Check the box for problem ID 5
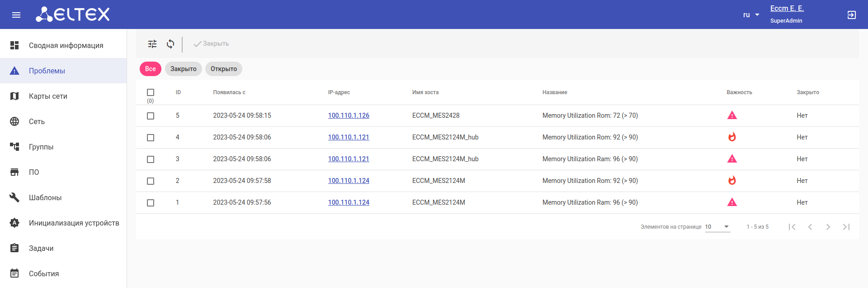 (x=151, y=116)
